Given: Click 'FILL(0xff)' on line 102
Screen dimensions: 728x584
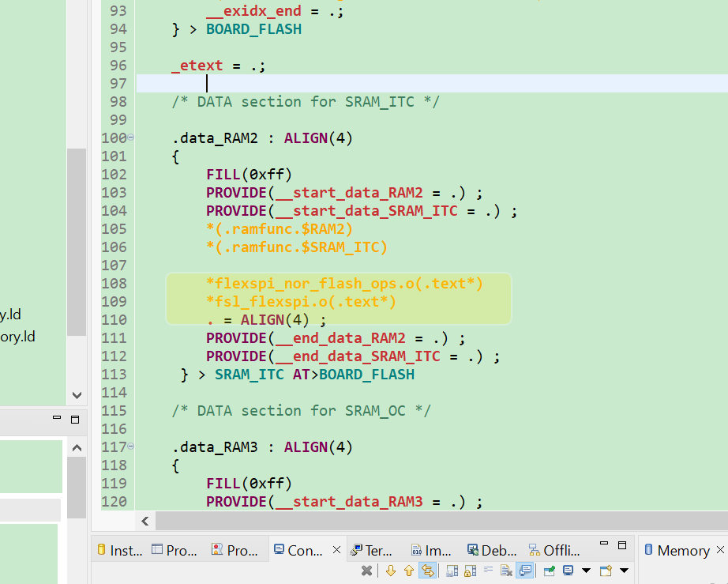Looking at the screenshot, I should (249, 174).
